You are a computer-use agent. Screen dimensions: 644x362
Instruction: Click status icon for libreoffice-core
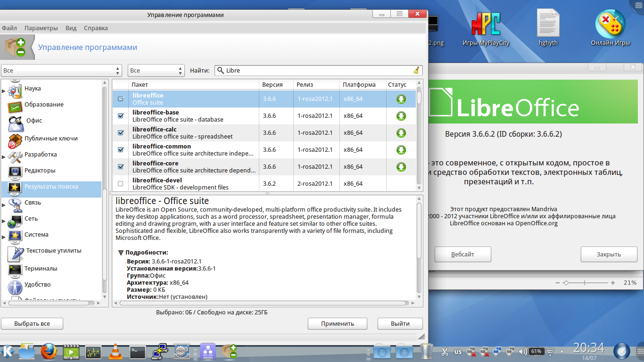[x=401, y=167]
